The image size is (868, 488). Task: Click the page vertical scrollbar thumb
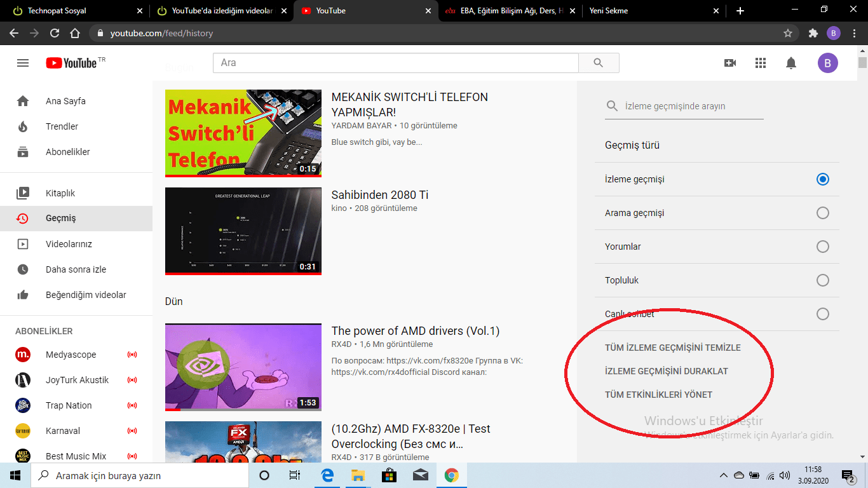pyautogui.click(x=862, y=62)
